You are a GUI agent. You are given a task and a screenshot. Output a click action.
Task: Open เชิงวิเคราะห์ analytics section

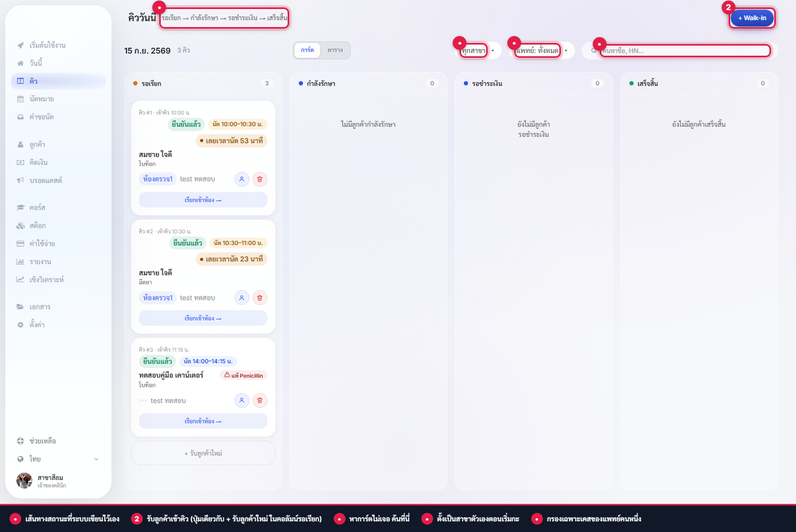(58, 280)
